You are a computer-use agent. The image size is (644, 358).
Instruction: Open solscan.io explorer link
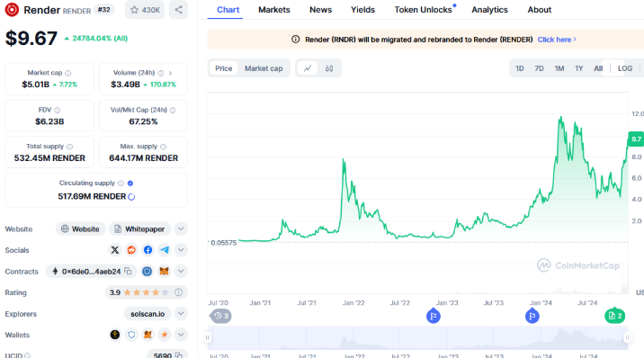coord(148,314)
